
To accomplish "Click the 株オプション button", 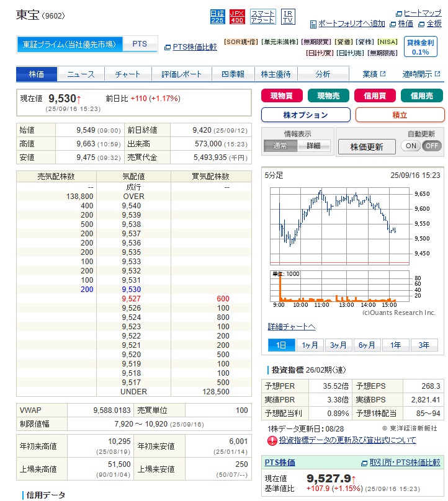I will [306, 115].
